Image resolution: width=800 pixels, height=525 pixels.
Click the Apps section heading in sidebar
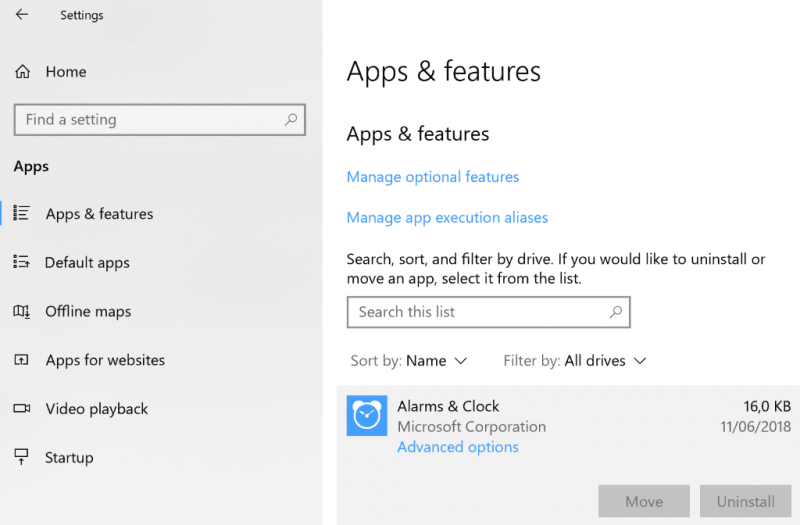(x=31, y=167)
